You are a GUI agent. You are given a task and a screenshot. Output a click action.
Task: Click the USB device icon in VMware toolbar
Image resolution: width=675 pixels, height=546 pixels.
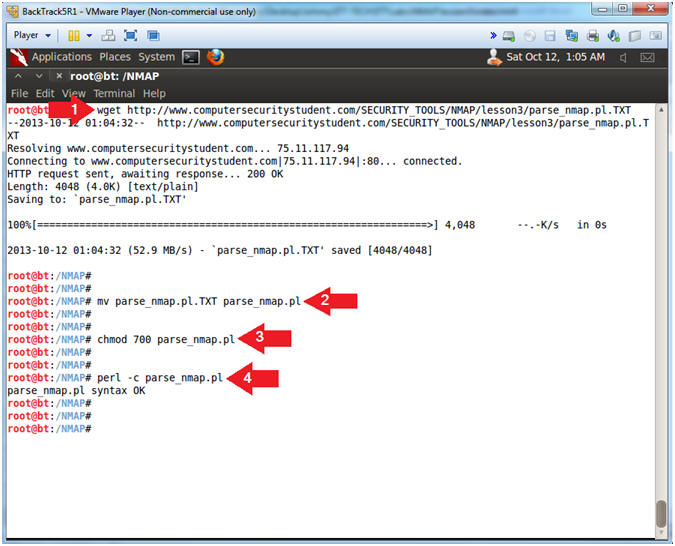pyautogui.click(x=635, y=36)
